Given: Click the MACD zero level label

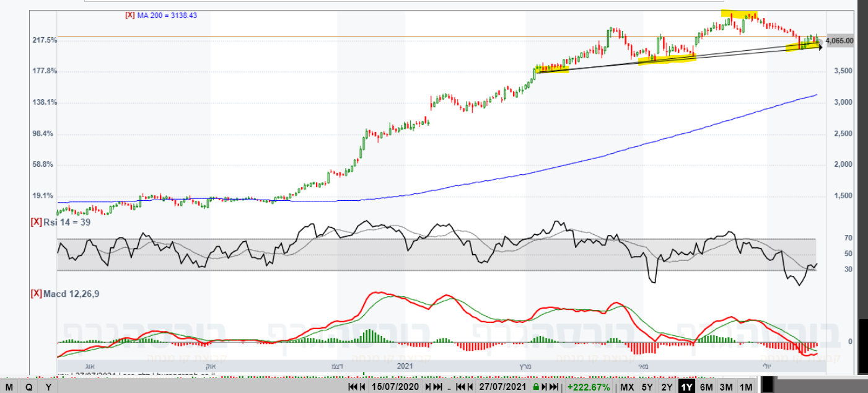Looking at the screenshot, I should (x=850, y=342).
